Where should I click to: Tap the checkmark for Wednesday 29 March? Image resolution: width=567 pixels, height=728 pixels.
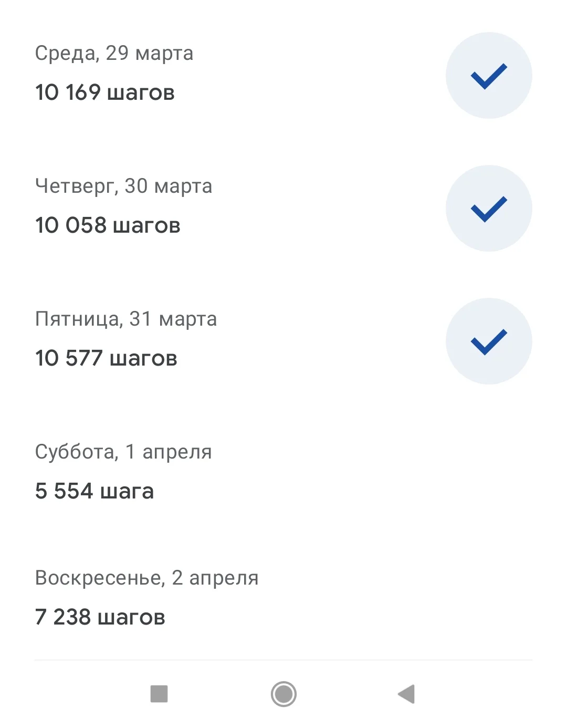click(x=489, y=76)
